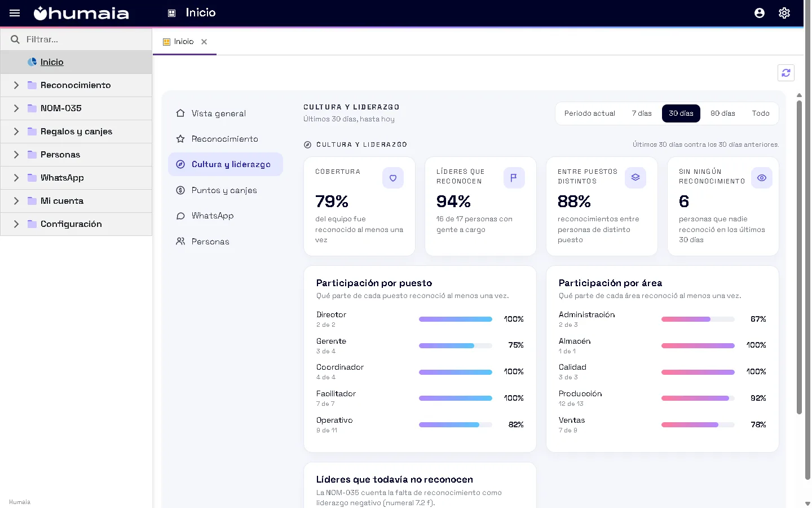
Task: Open Reconocimiento section with star icon
Action: coord(226,139)
